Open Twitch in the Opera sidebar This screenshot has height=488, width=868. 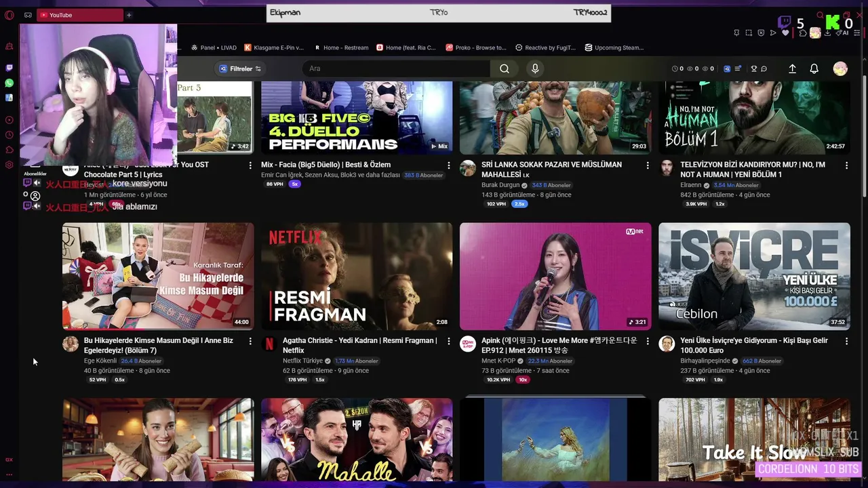(9, 68)
